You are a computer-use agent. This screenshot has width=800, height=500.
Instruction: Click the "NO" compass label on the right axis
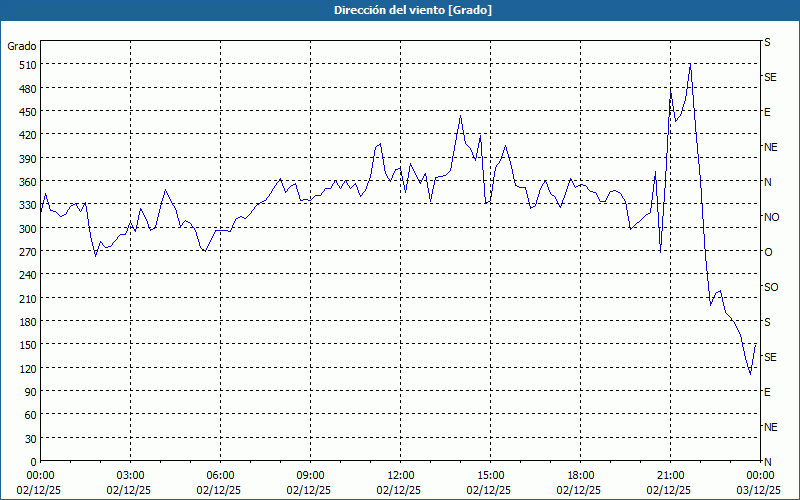coord(771,217)
